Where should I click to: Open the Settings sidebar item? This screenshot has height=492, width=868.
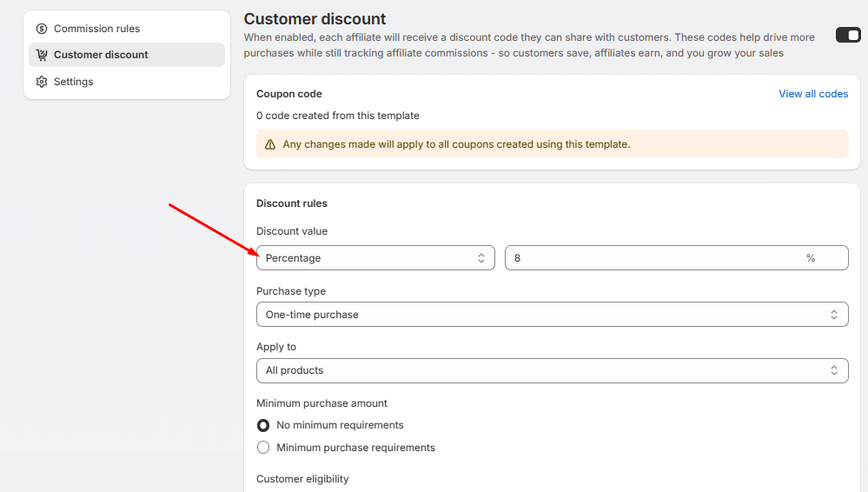(x=74, y=82)
